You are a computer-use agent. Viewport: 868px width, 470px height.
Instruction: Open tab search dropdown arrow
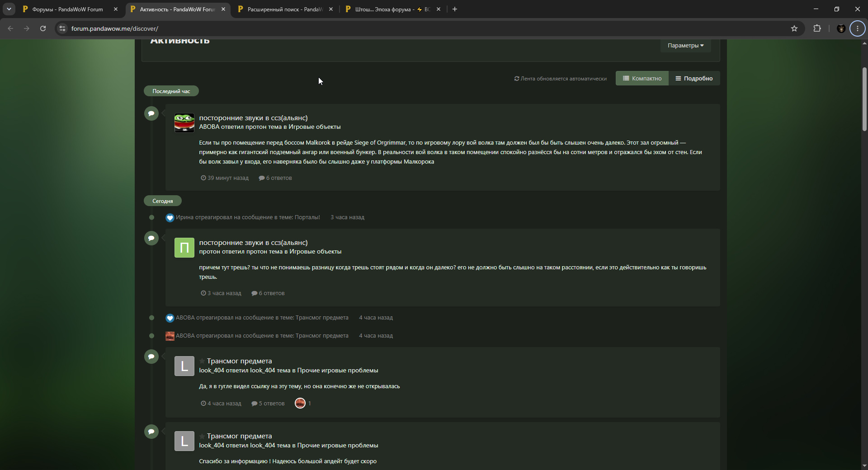tap(9, 9)
